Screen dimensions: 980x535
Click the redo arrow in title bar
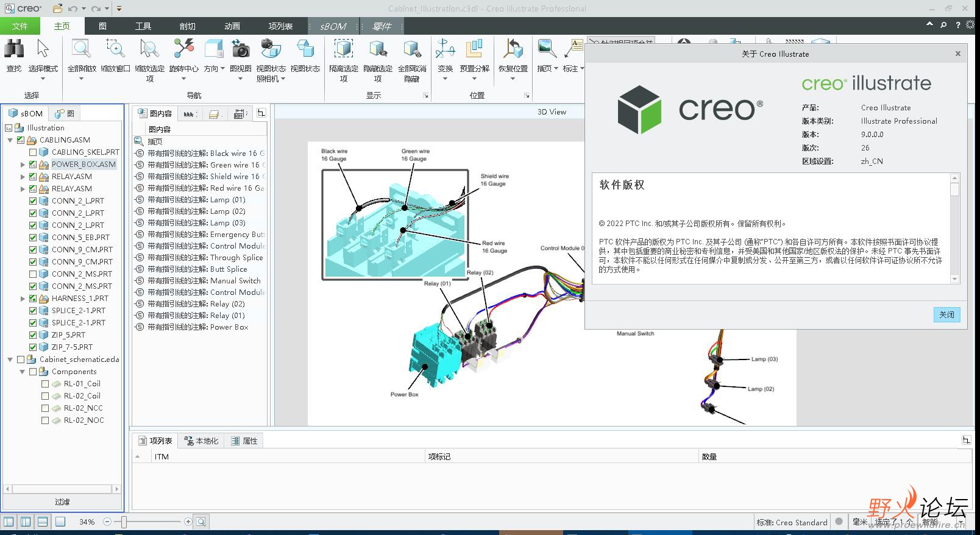[x=96, y=9]
